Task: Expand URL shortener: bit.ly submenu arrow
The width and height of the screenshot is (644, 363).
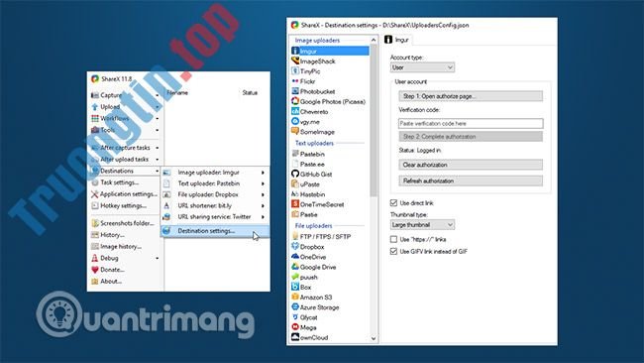Action: click(263, 206)
